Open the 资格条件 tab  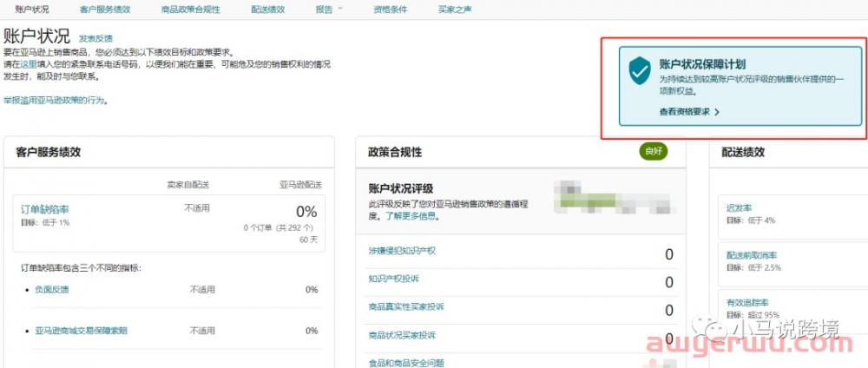coord(391,10)
